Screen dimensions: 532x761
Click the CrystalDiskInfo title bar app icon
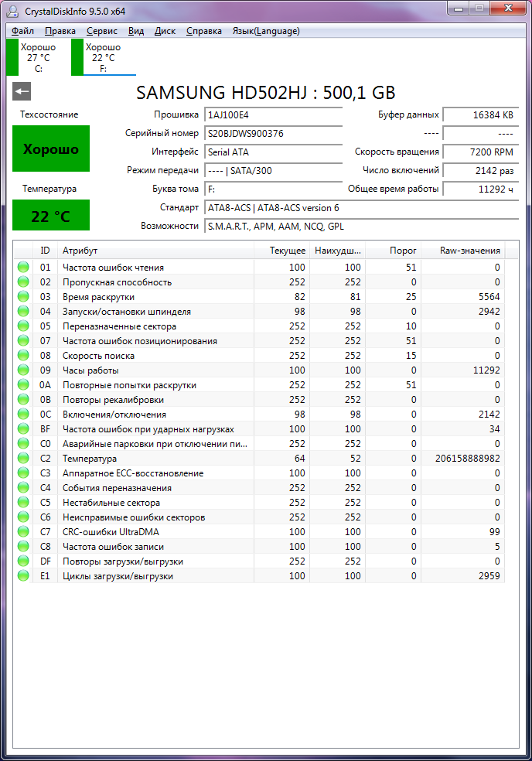click(14, 10)
